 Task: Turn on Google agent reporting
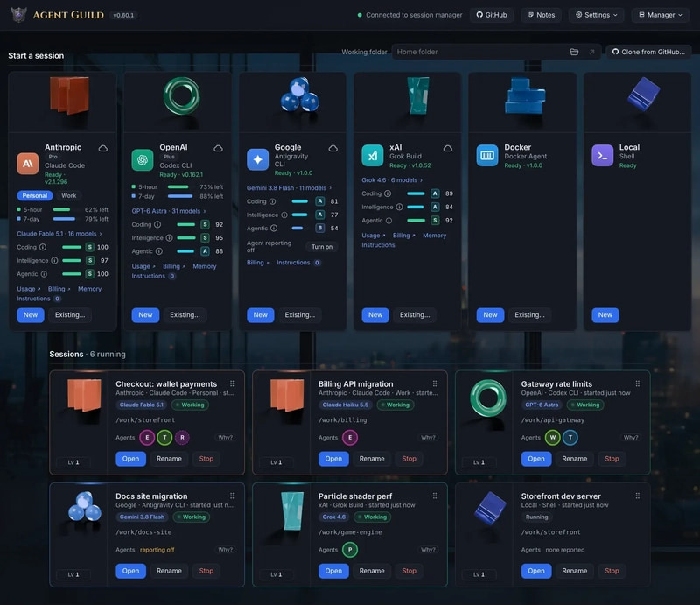coord(322,247)
